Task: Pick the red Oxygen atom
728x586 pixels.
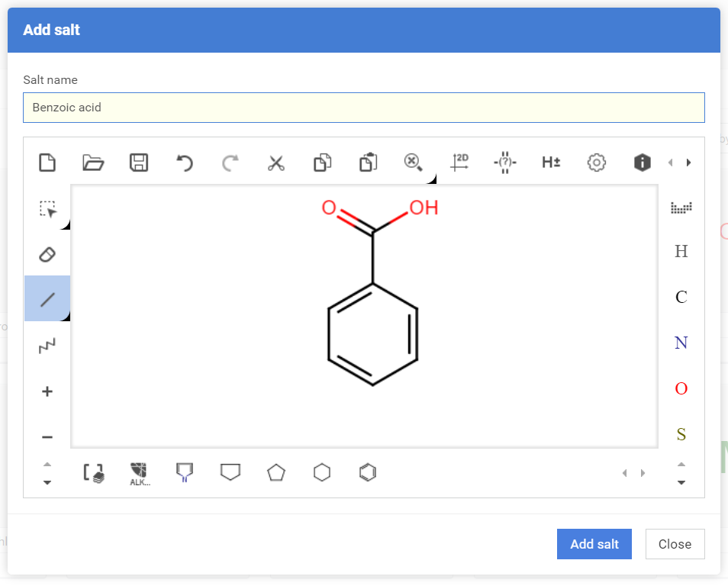Action: (x=681, y=389)
